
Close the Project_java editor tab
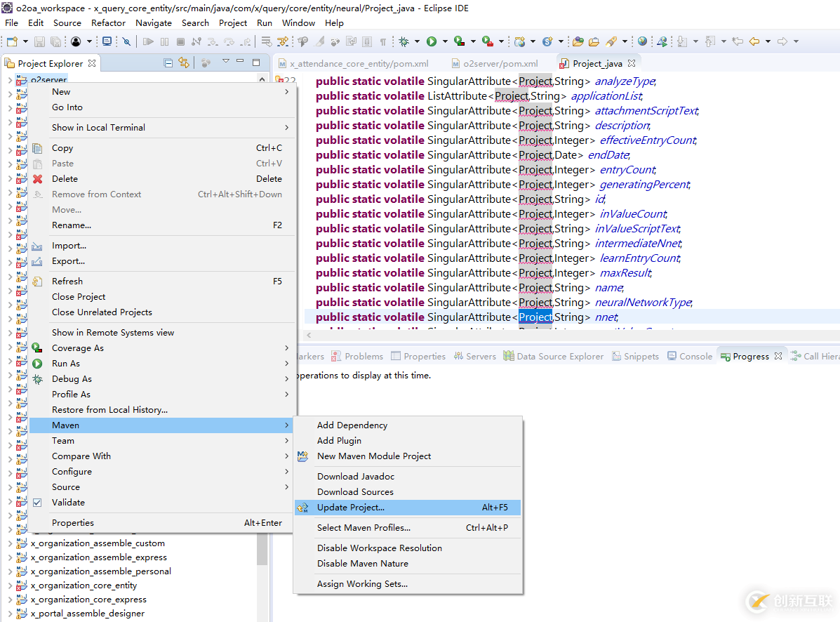coord(632,63)
